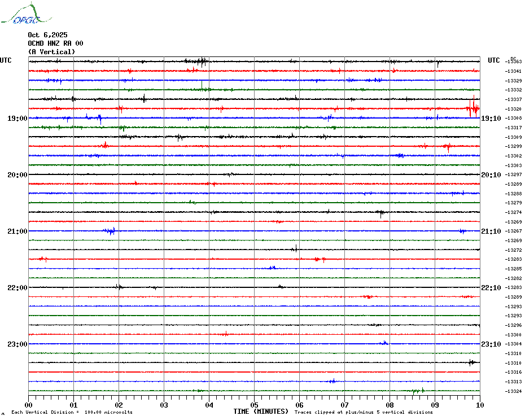Click the 20:00 time label on left

coord(17,175)
